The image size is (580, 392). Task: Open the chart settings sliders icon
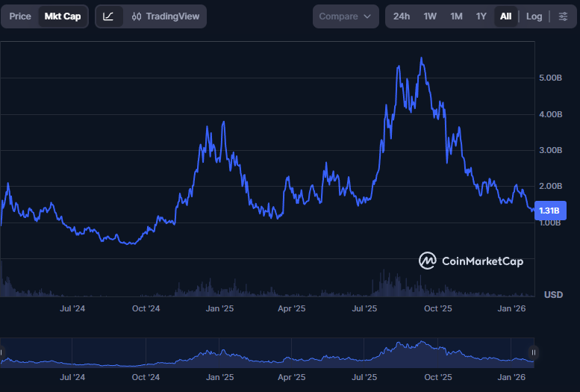[x=563, y=16]
